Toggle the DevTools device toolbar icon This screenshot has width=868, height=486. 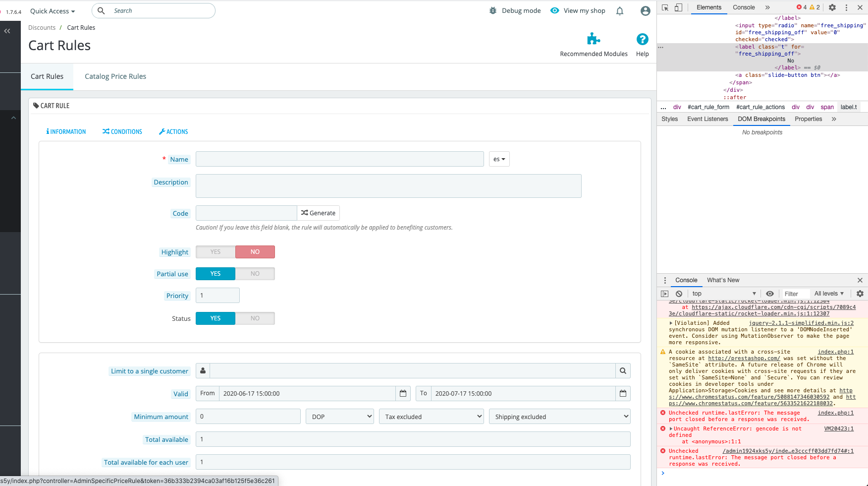point(679,7)
